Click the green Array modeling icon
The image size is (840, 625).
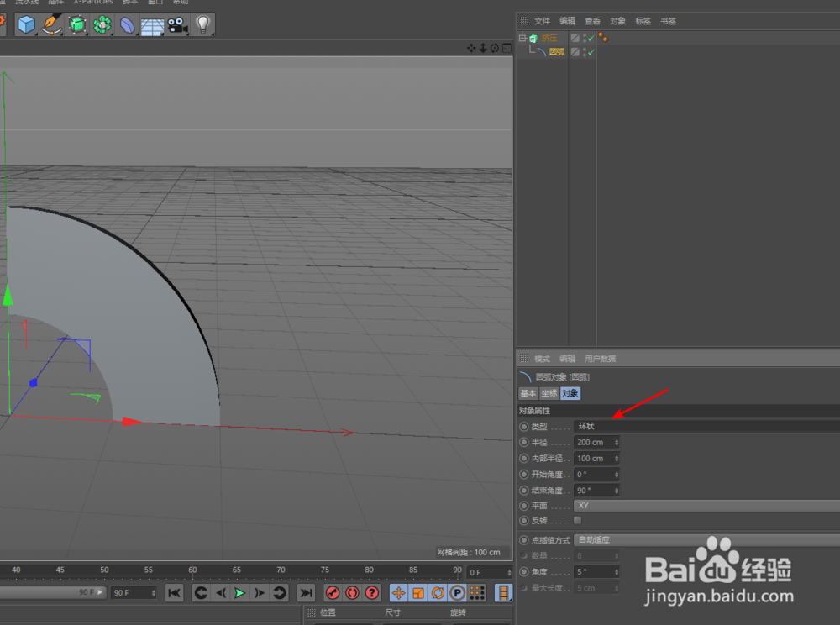(x=102, y=24)
